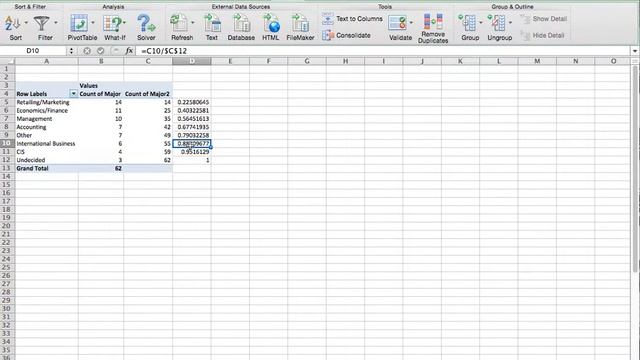This screenshot has height=360, width=640.
Task: Open the Validate dropdown arrow
Action: pos(411,23)
